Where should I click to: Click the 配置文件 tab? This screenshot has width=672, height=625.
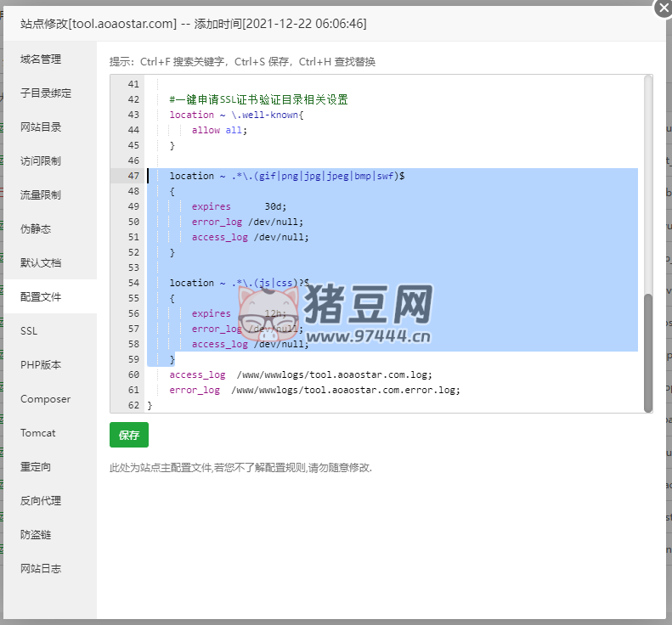(x=41, y=297)
